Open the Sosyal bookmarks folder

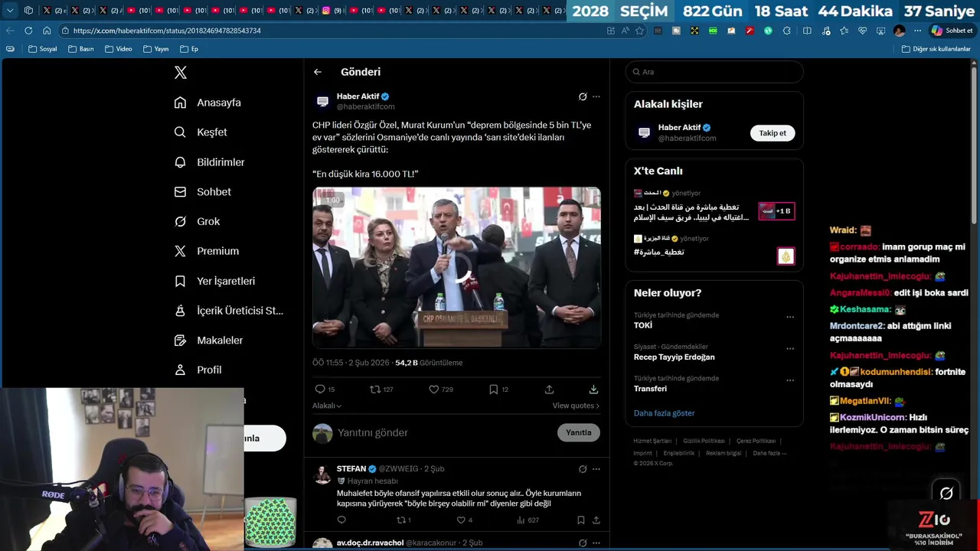point(43,49)
